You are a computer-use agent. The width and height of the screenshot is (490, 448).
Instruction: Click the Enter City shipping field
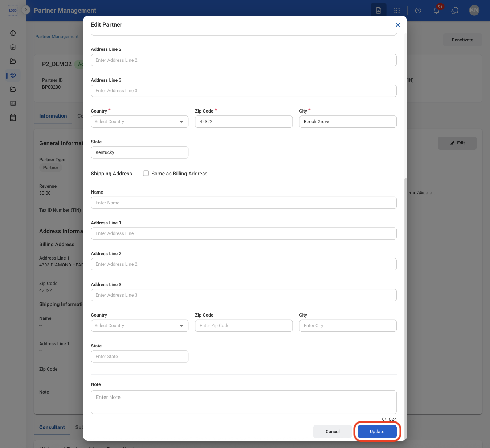coord(348,326)
